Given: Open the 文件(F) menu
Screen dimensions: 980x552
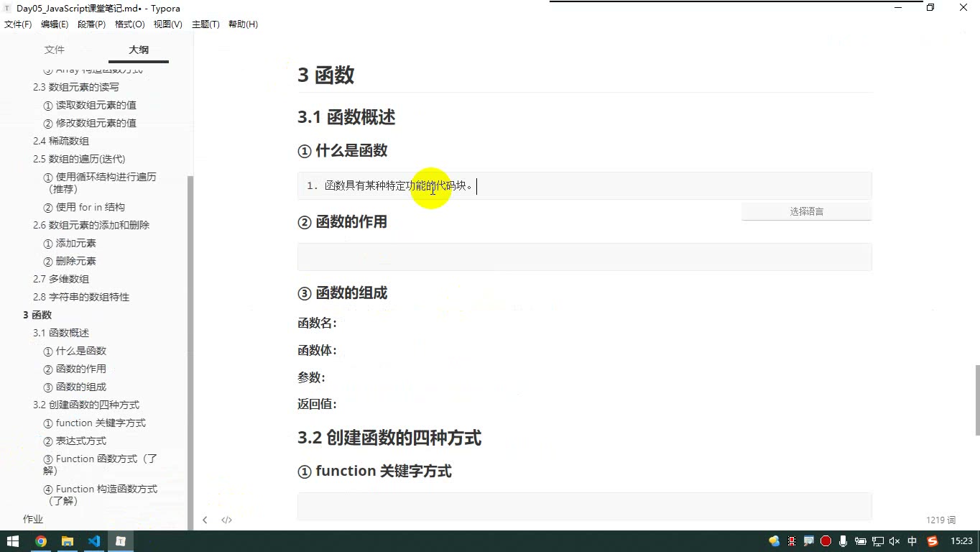Looking at the screenshot, I should 18,24.
